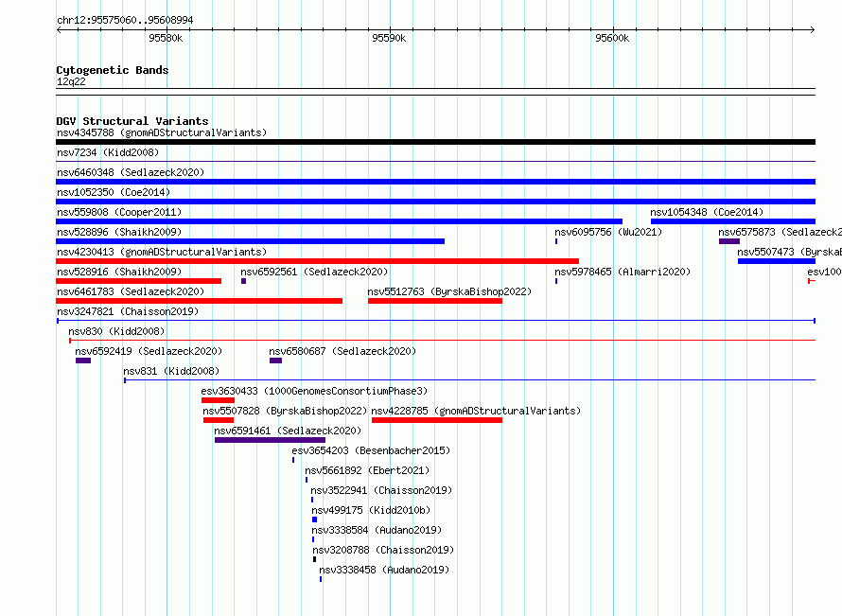This screenshot has height=616, width=842.
Task: Click nsv5661892 (Ebert2021) label
Action: tap(367, 470)
